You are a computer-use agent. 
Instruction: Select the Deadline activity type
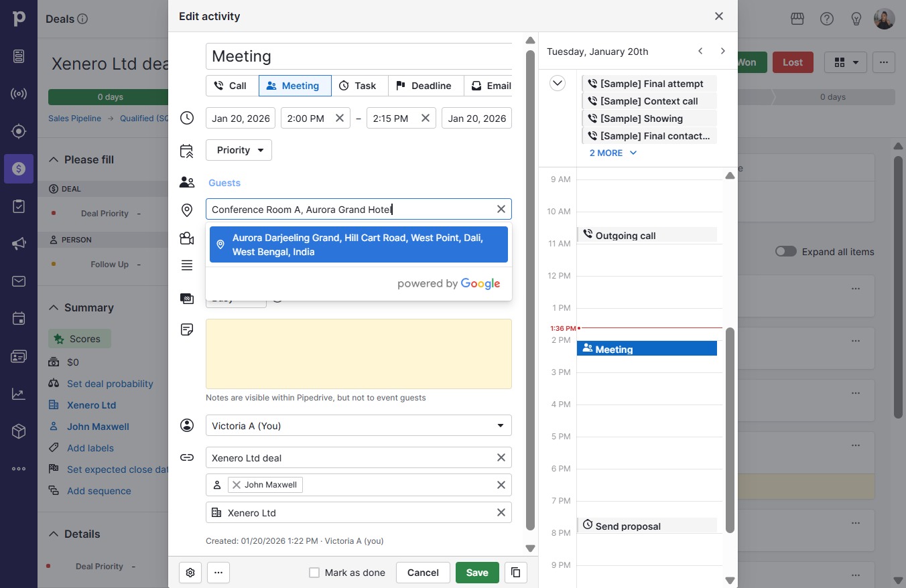(426, 86)
